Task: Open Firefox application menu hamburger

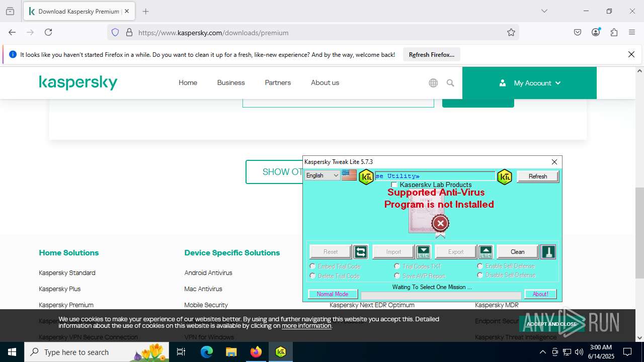Action: (x=632, y=32)
